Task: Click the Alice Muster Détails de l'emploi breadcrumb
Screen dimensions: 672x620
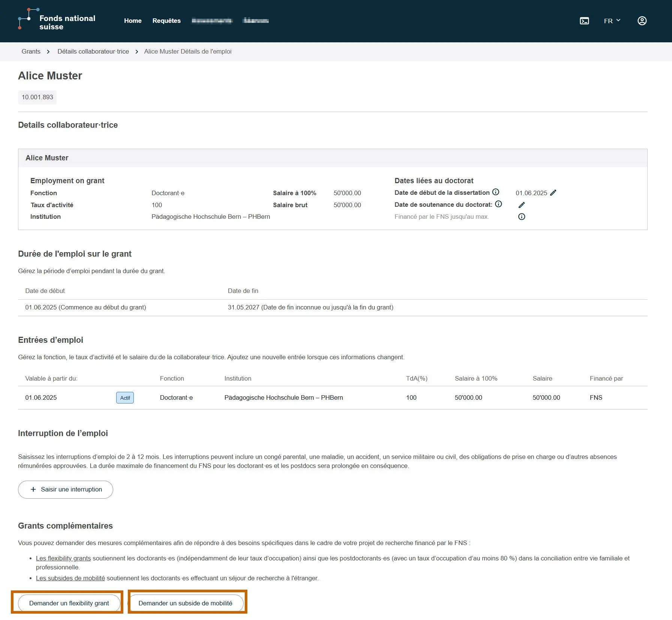Action: pos(188,52)
